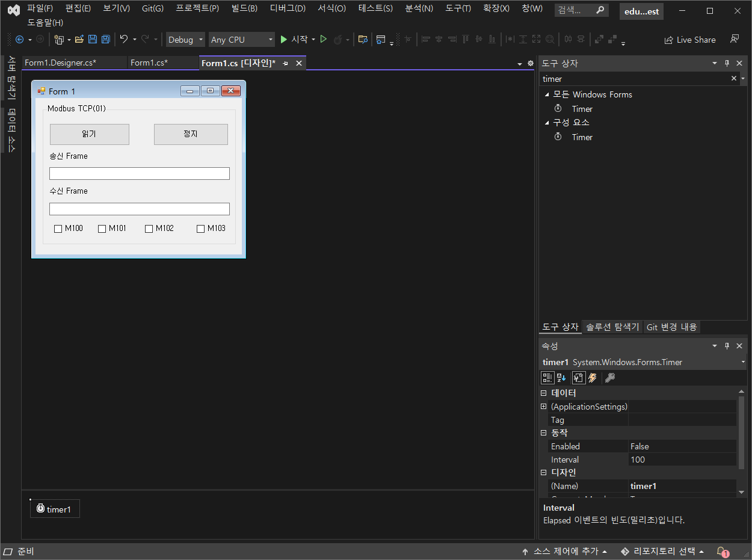Click the alphabetical sort icon in properties
The image size is (752, 560).
[561, 378]
